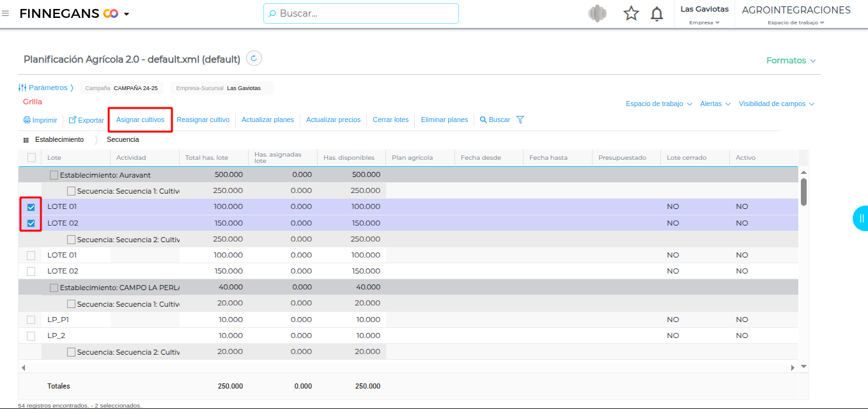Image resolution: width=868 pixels, height=409 pixels.
Task: Click the Imprimir printer icon
Action: (27, 120)
